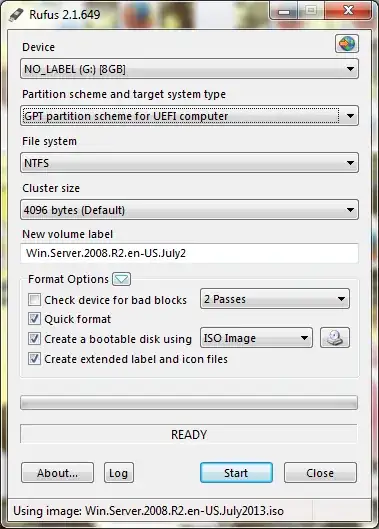
Task: Toggle the Format Options advanced arrow
Action: [121, 279]
